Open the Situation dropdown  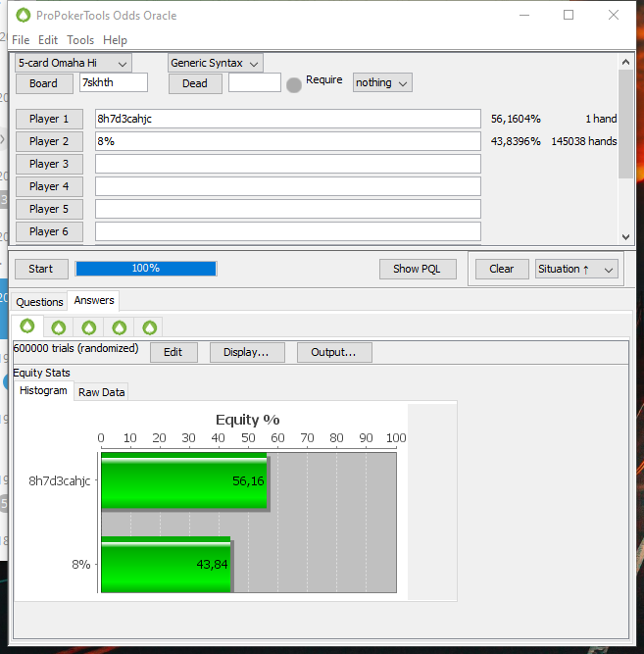576,269
